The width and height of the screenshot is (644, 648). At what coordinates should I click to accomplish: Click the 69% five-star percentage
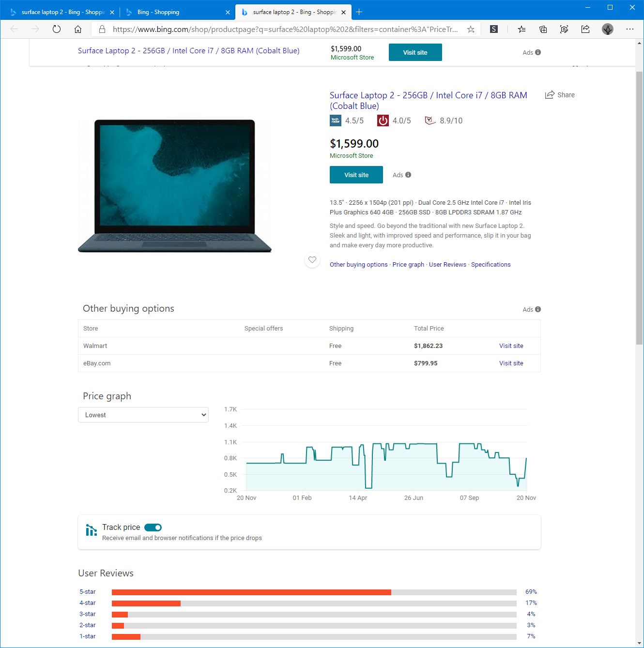[531, 592]
